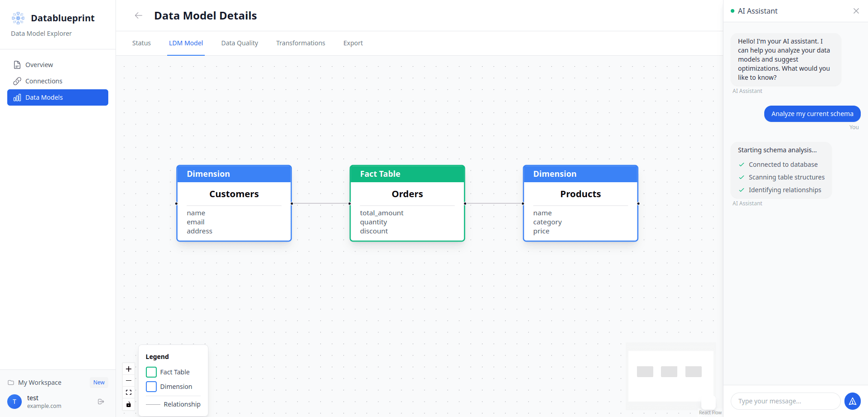The width and height of the screenshot is (868, 417).
Task: Click the Fact Table legend checkbox
Action: pos(151,372)
